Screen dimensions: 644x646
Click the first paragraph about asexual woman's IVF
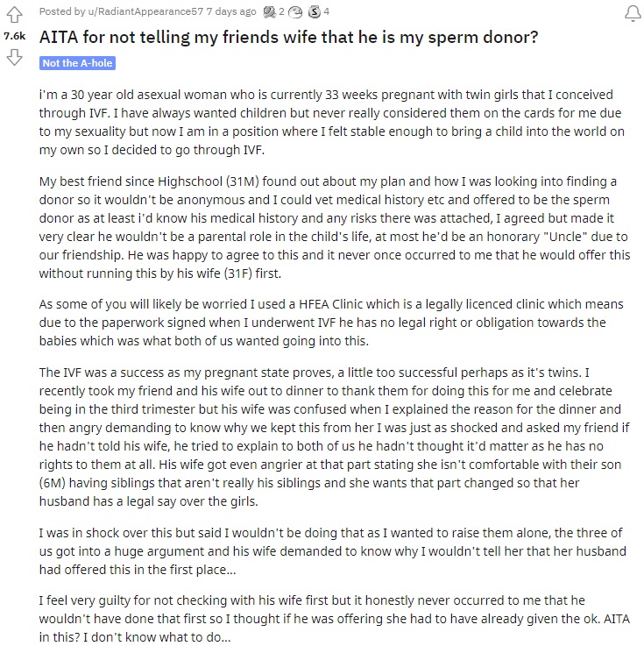331,122
